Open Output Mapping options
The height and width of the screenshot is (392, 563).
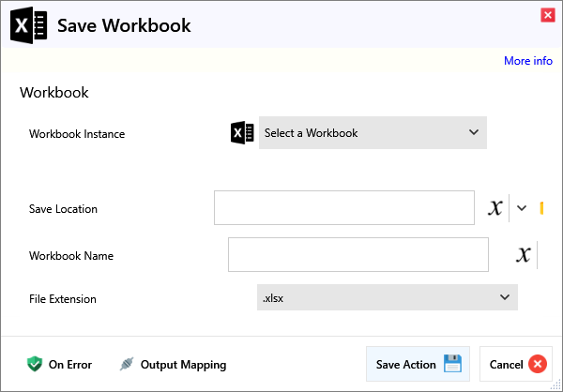point(183,365)
